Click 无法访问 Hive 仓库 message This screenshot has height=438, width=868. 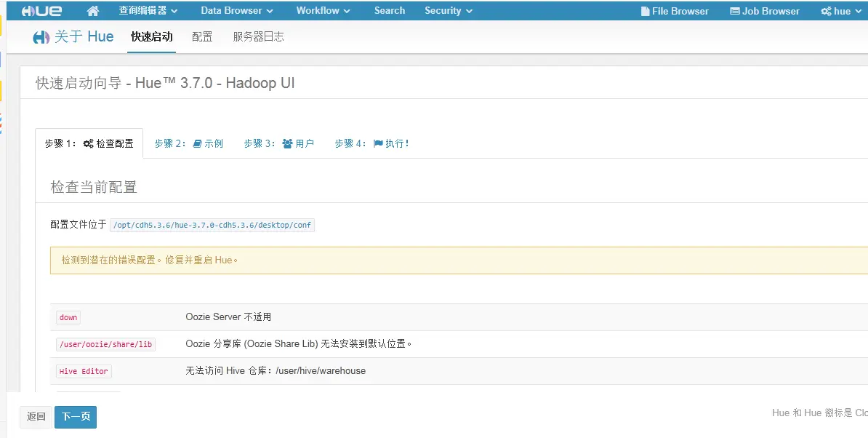point(276,370)
